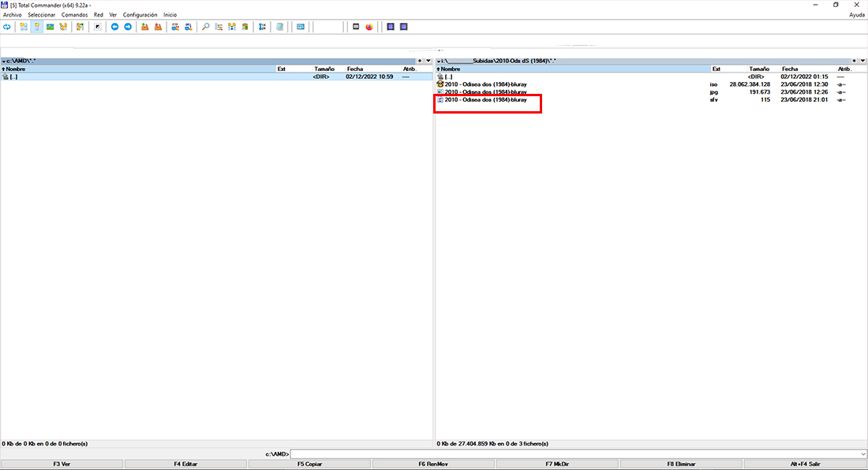
Task: Select the parent [..] entry in right panel
Action: click(x=651, y=76)
